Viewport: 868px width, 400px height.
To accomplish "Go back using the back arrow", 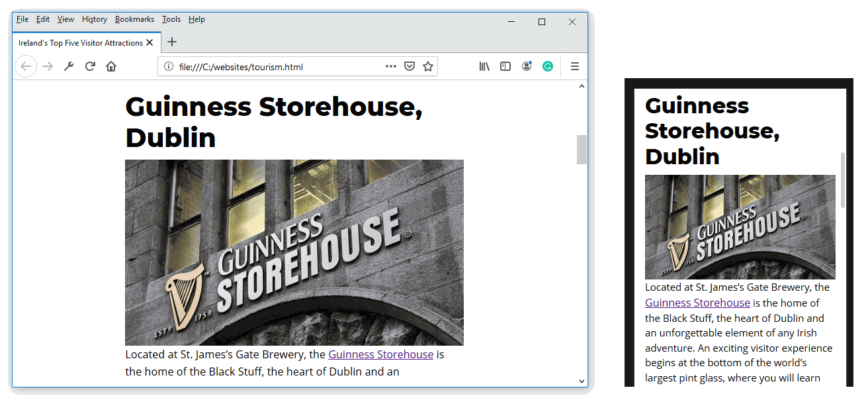I will 26,66.
